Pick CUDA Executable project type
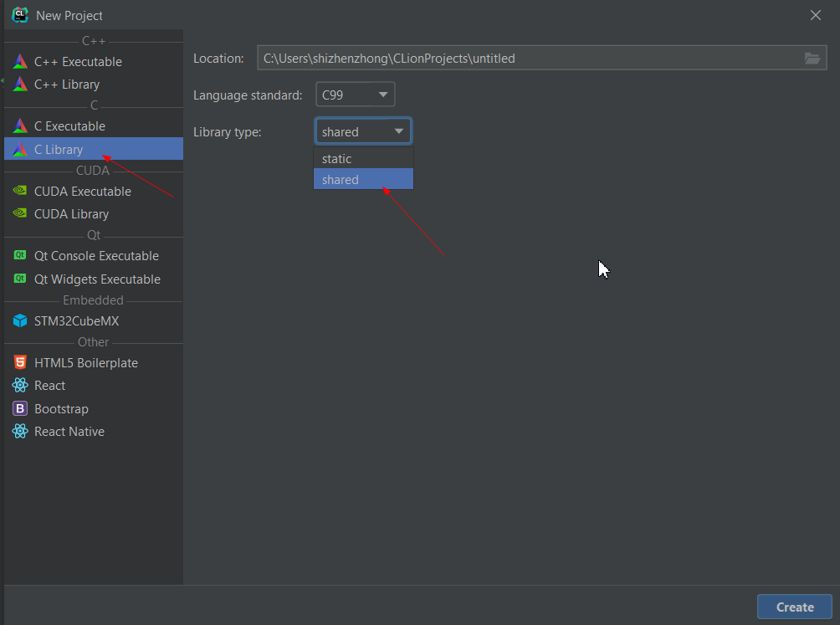840x625 pixels. point(94,192)
